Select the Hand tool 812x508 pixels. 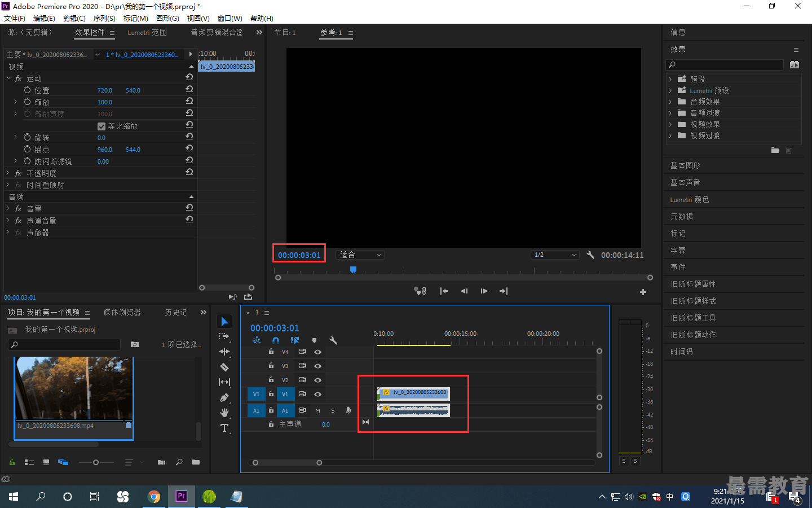tap(224, 413)
